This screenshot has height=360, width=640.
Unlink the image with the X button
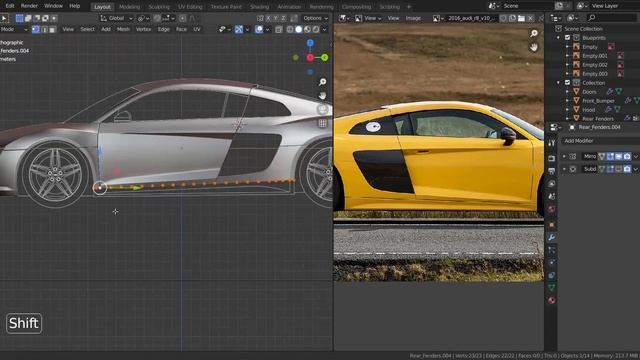530,18
